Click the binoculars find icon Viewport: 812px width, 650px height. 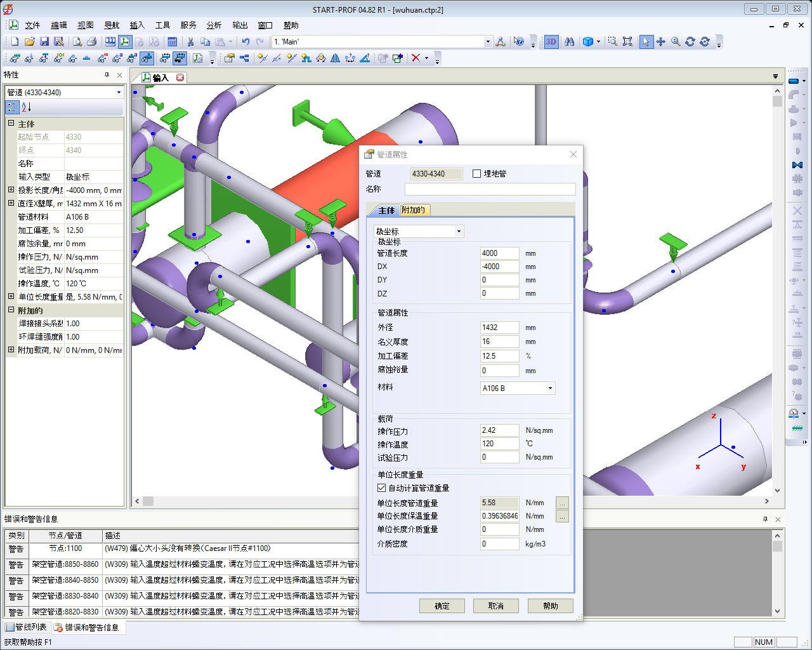[x=570, y=42]
